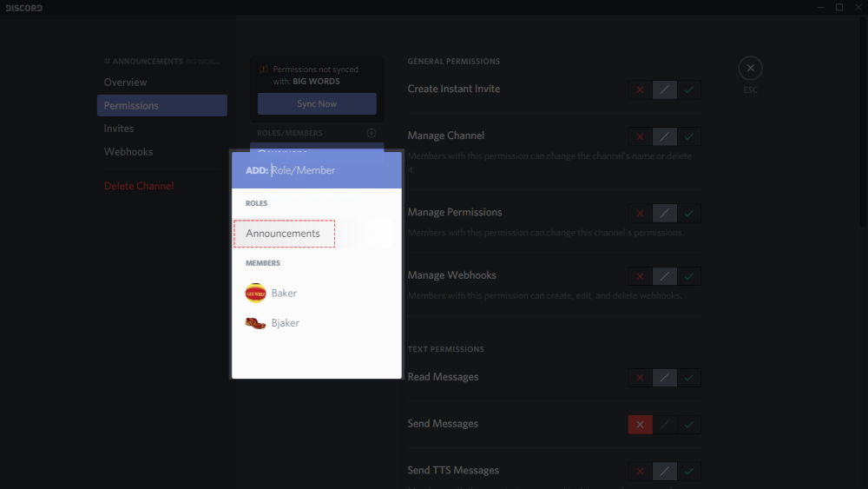Deny Read Messages with red X
The image size is (868, 489).
pyautogui.click(x=640, y=378)
